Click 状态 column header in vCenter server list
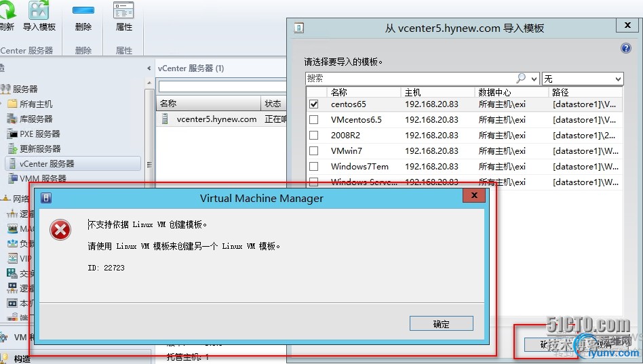643x364 pixels. (x=273, y=103)
